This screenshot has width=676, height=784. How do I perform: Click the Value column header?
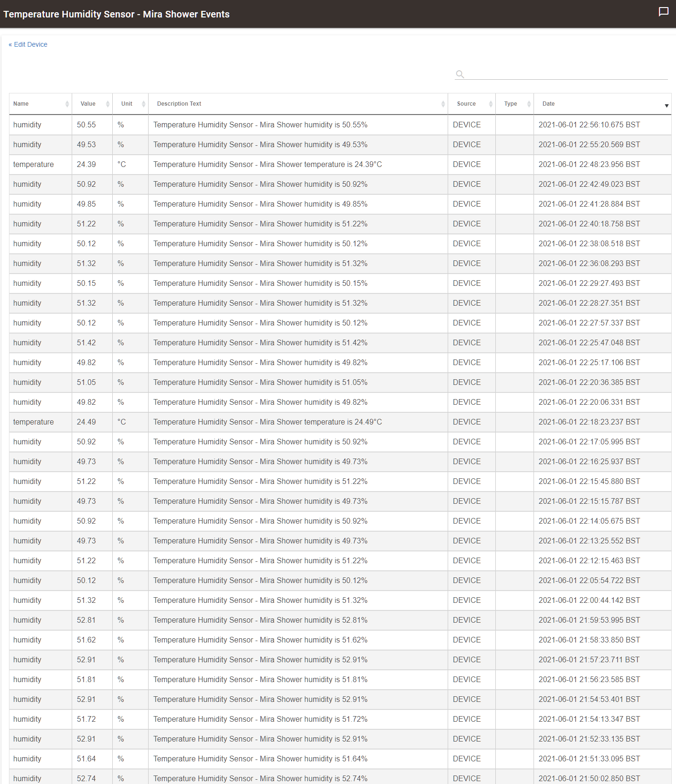coord(92,104)
